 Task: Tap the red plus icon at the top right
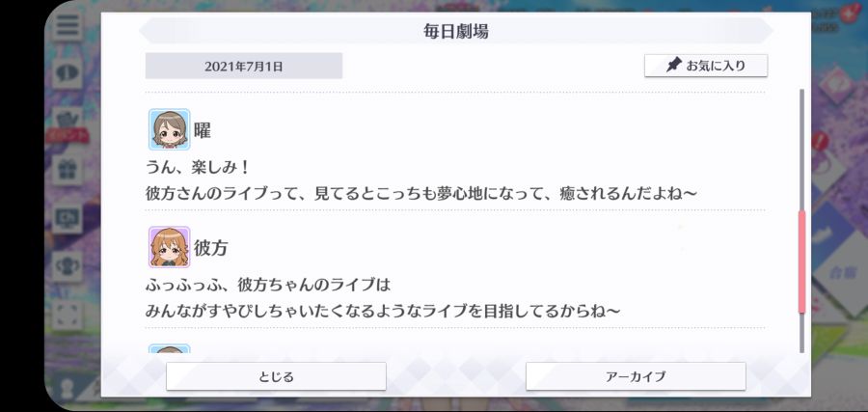click(x=846, y=14)
